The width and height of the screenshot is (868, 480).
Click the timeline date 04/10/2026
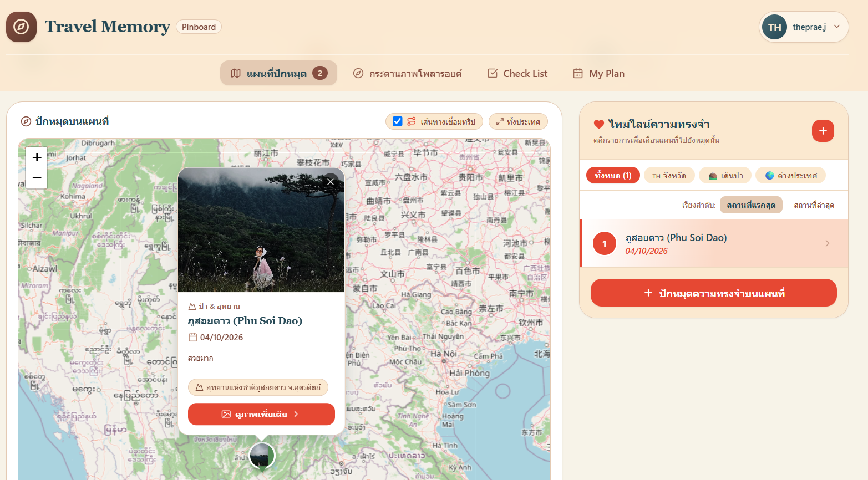[x=646, y=251]
